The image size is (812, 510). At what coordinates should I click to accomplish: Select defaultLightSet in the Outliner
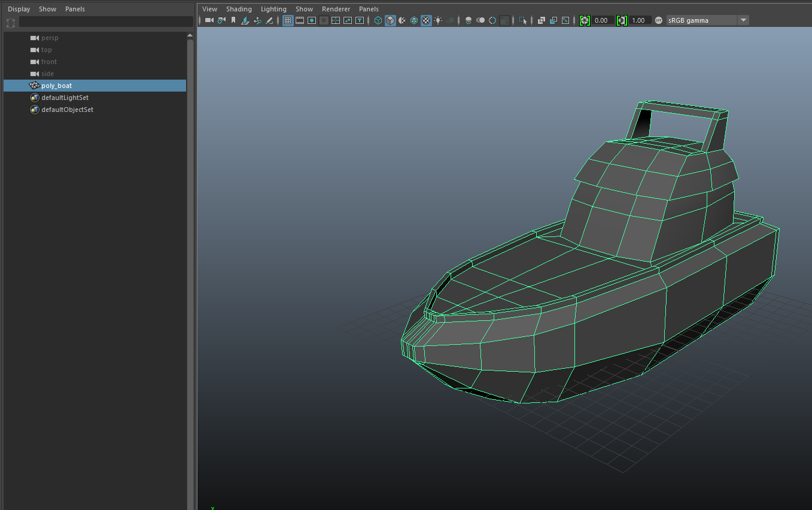65,98
